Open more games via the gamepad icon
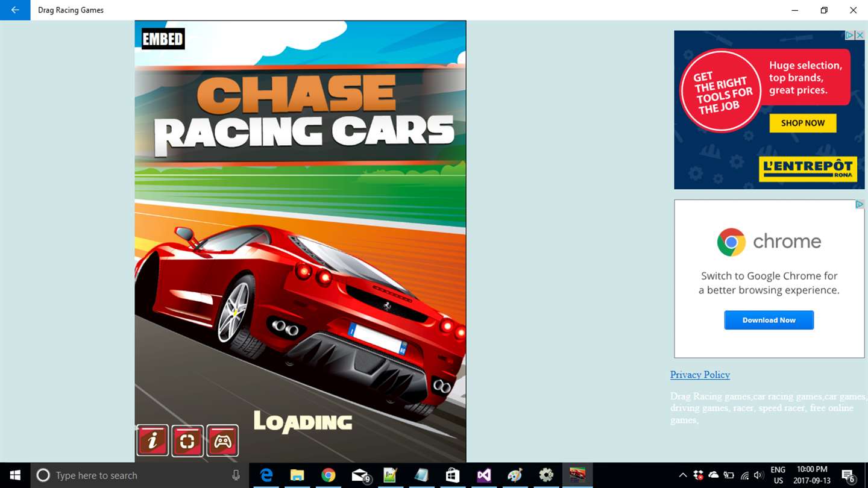Screen dimensions: 868x488 click(x=222, y=440)
